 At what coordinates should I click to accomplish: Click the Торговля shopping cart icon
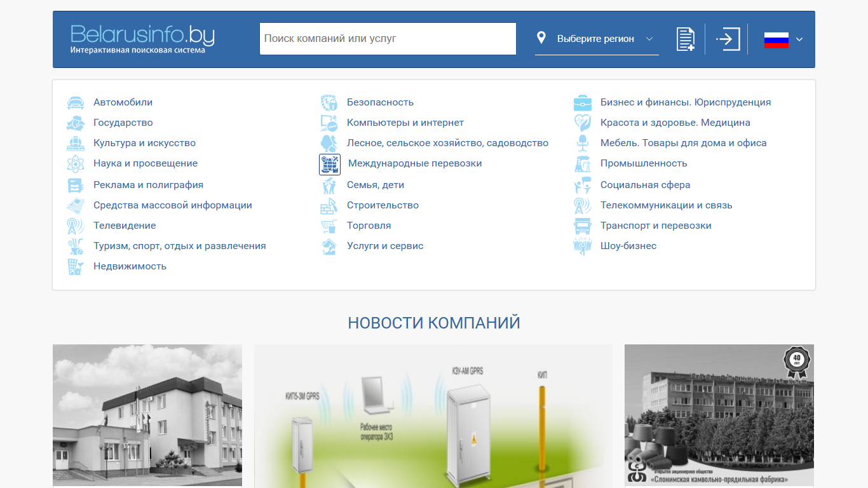tap(329, 226)
